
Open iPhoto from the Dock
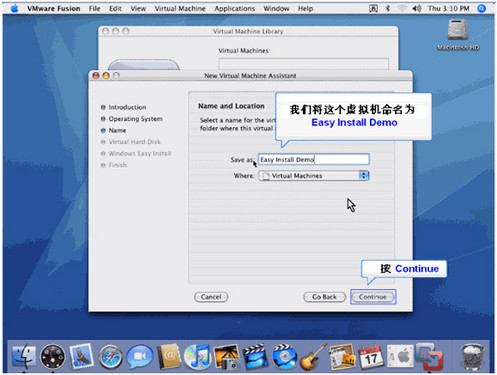(x=227, y=357)
